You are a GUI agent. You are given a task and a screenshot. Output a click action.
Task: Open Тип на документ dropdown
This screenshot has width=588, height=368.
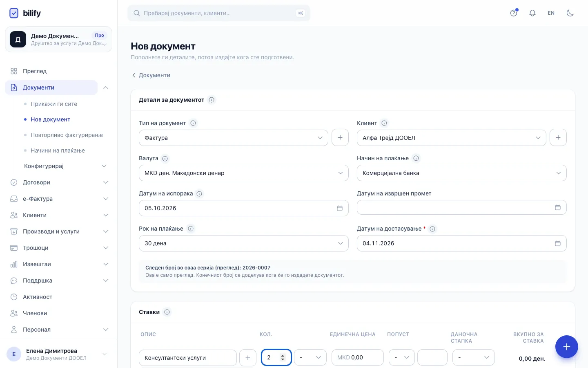(234, 138)
